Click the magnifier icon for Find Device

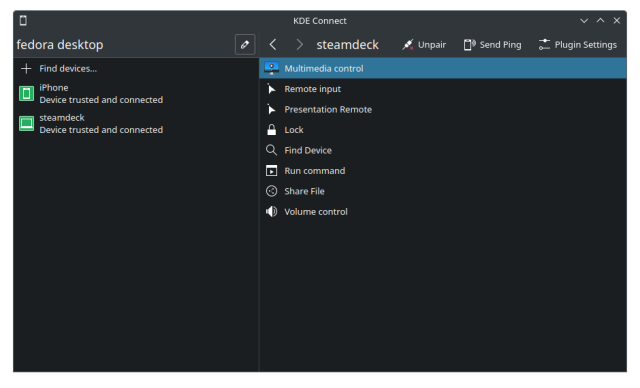tap(271, 150)
